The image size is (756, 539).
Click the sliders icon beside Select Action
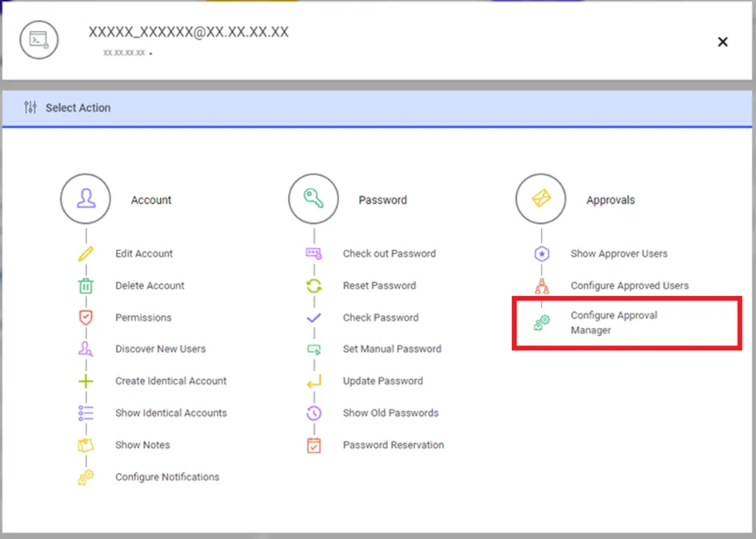[x=30, y=107]
